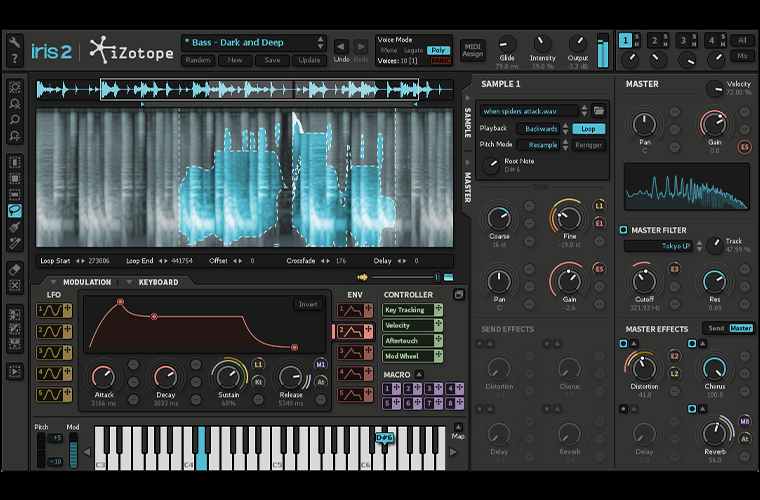Click the Master Cutoff knob
760x500 pixels.
644,281
